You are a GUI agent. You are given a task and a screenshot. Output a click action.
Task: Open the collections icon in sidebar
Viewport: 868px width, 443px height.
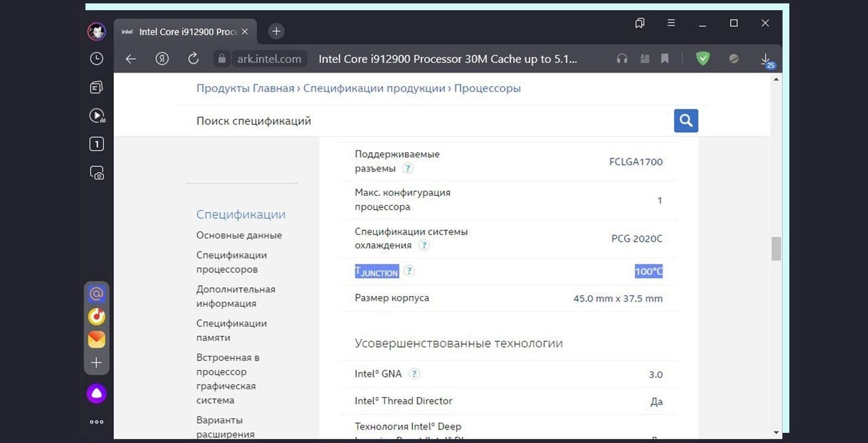coord(96,87)
